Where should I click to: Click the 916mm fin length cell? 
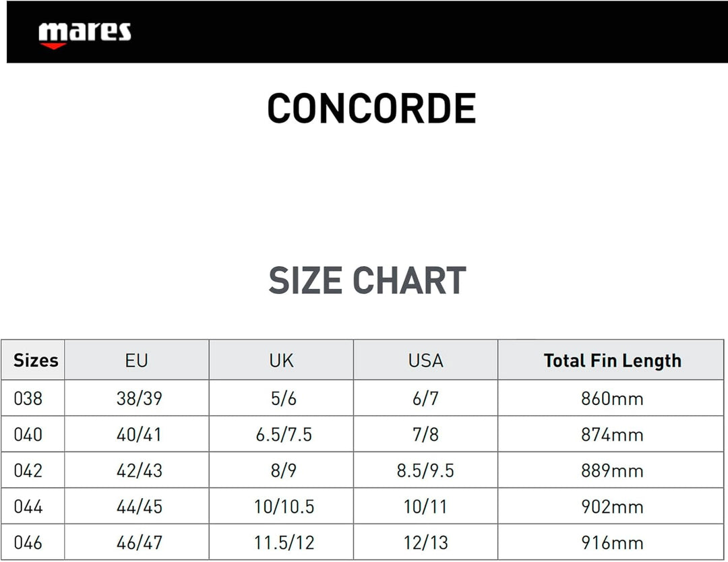click(612, 542)
